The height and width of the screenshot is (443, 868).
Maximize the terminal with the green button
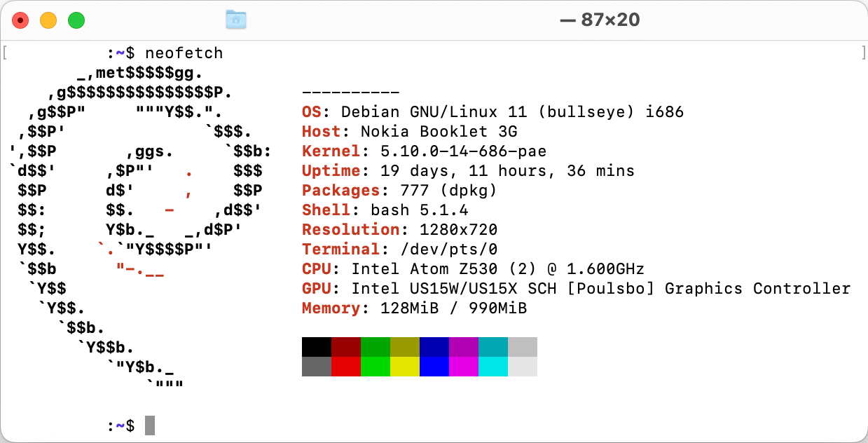[76, 20]
